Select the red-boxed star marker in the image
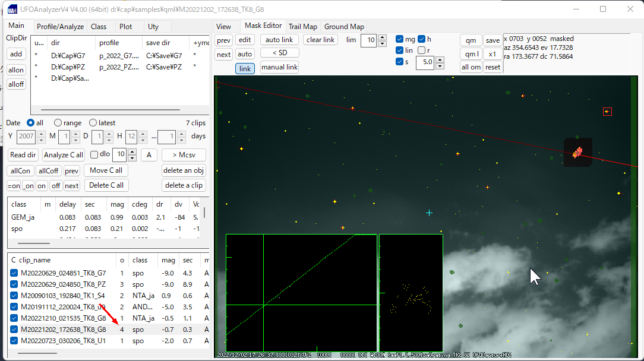 pyautogui.click(x=607, y=112)
